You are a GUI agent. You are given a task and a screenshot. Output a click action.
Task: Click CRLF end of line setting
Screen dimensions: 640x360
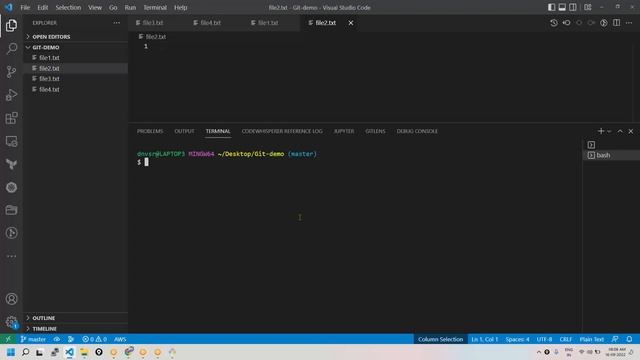click(566, 339)
